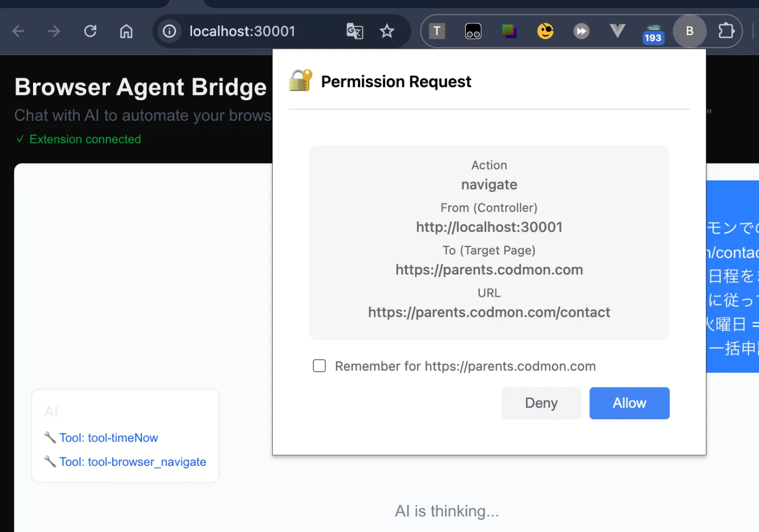Viewport: 759px width, 532px height.
Task: Deny the navigate permission request
Action: tap(541, 403)
